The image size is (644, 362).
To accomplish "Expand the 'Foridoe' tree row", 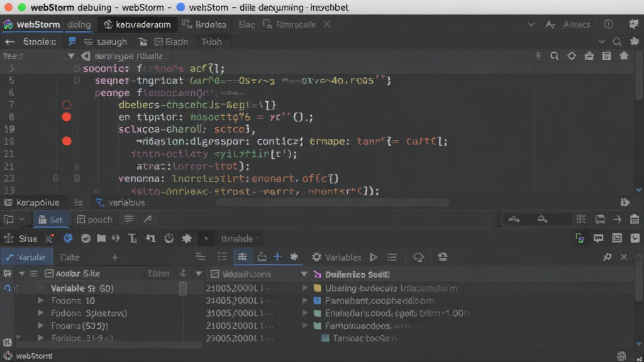I will click(41, 337).
